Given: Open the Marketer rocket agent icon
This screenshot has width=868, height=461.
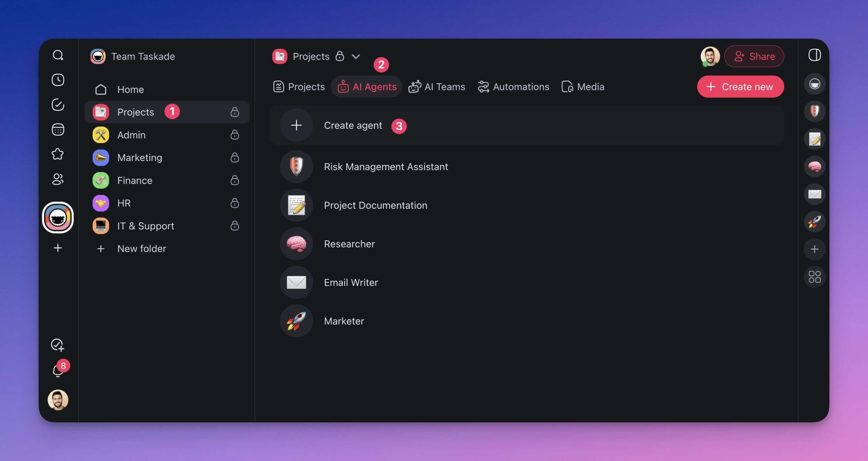Looking at the screenshot, I should (x=815, y=222).
